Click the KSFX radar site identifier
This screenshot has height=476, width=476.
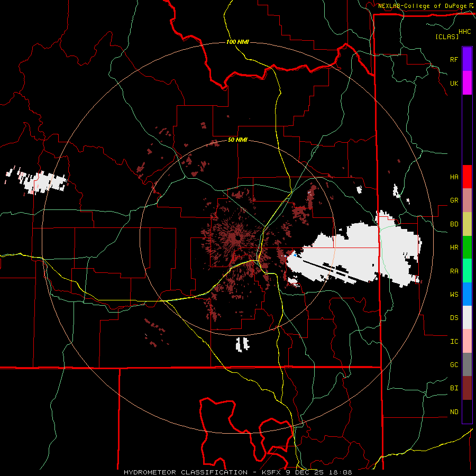(x=272, y=472)
